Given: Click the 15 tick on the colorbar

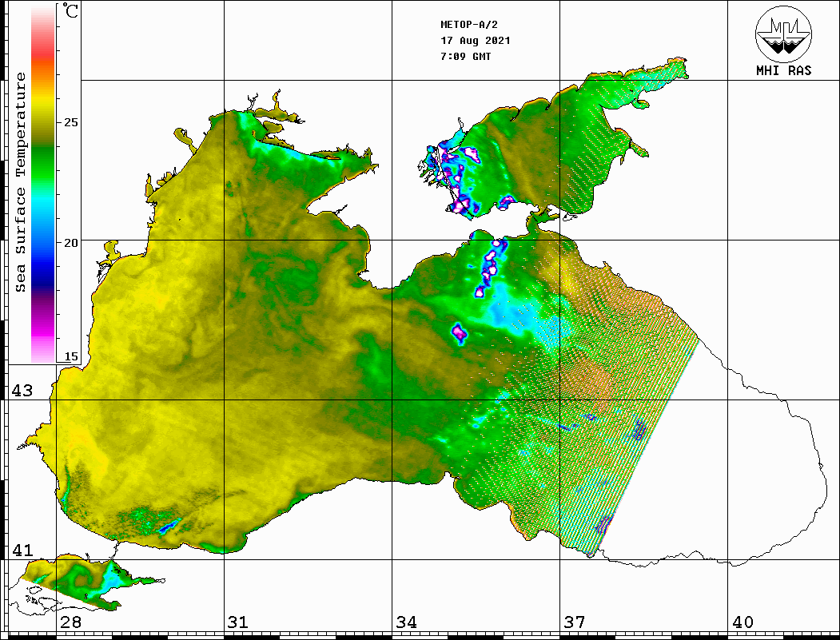Looking at the screenshot, I should (x=70, y=356).
